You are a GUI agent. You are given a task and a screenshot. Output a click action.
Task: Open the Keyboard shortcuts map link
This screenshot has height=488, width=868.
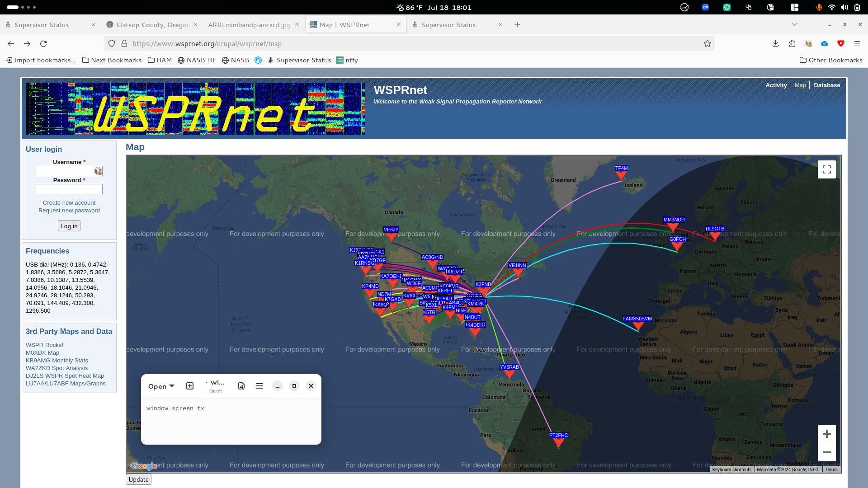click(731, 469)
